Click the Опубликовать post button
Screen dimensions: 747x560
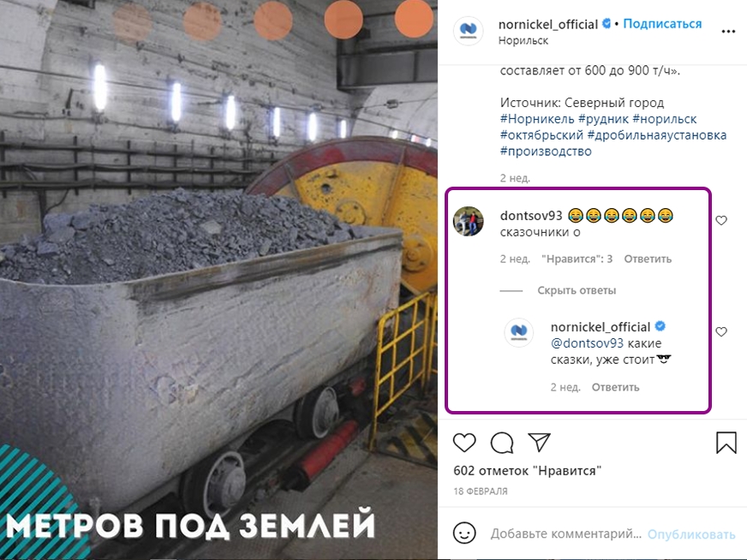pos(691,534)
